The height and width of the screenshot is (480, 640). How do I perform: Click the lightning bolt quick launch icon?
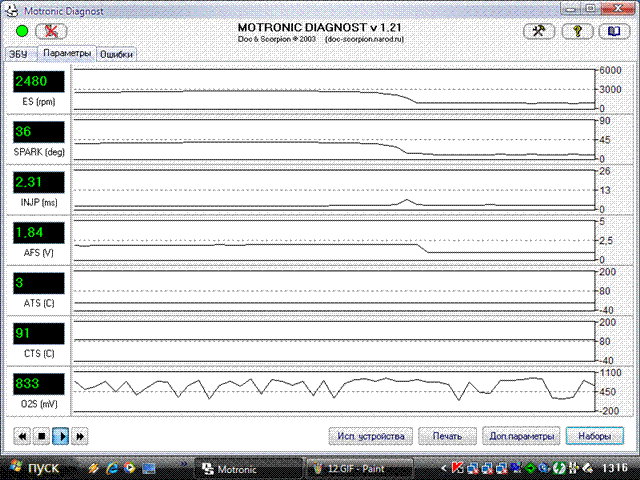(x=94, y=468)
